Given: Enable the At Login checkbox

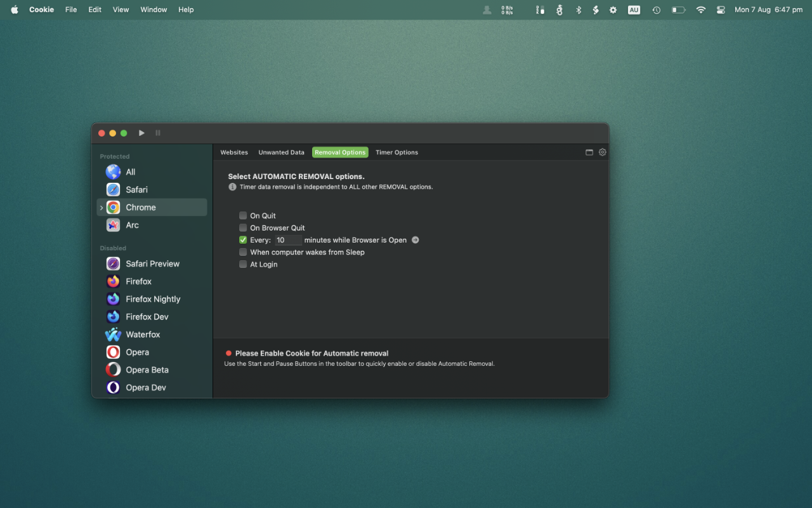Looking at the screenshot, I should coord(243,265).
